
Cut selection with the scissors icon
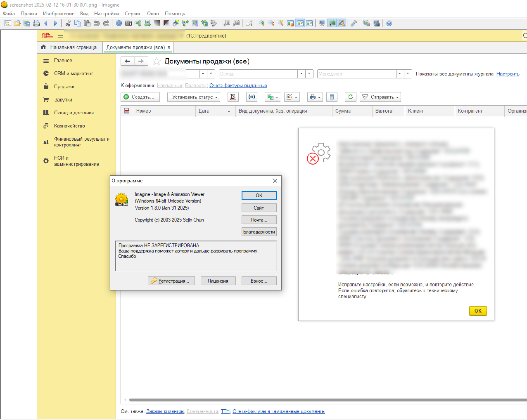(x=68, y=23)
